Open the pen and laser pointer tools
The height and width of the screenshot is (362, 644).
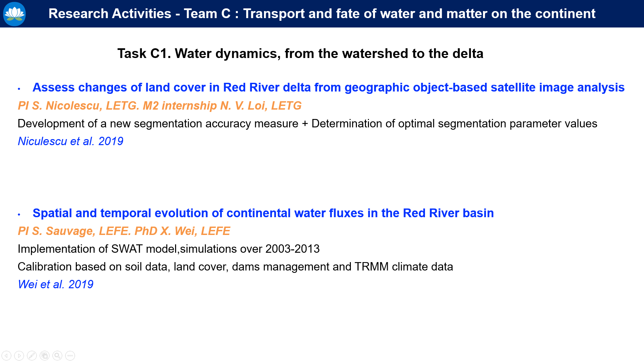click(32, 356)
